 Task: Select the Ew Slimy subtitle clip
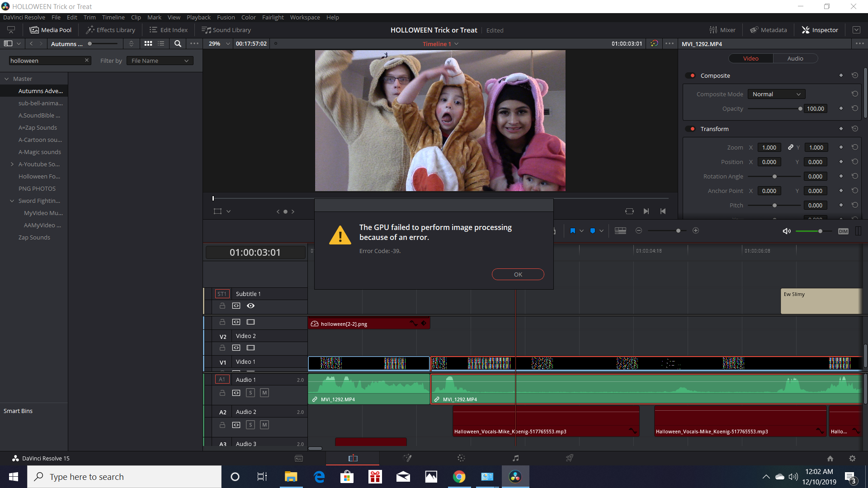(821, 301)
